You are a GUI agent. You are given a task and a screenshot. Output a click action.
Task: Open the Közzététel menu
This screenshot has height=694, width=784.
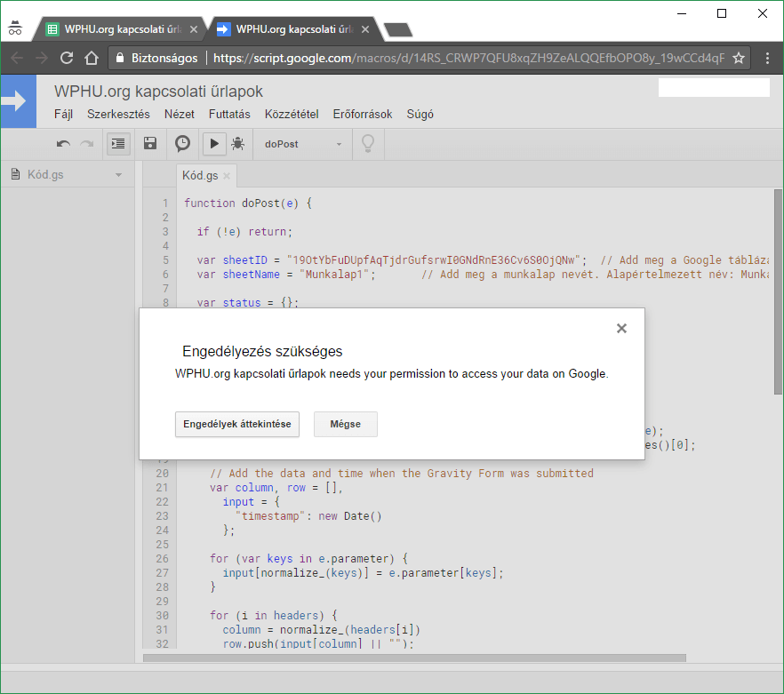coord(292,115)
